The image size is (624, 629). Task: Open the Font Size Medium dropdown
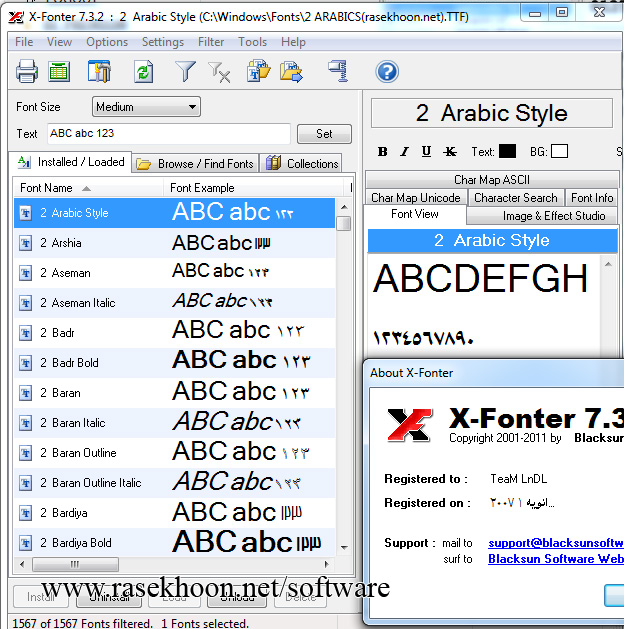click(146, 107)
